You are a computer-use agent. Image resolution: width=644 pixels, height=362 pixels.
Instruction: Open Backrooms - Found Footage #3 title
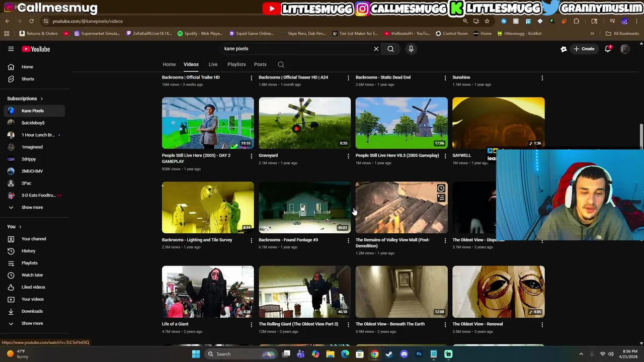pyautogui.click(x=288, y=240)
